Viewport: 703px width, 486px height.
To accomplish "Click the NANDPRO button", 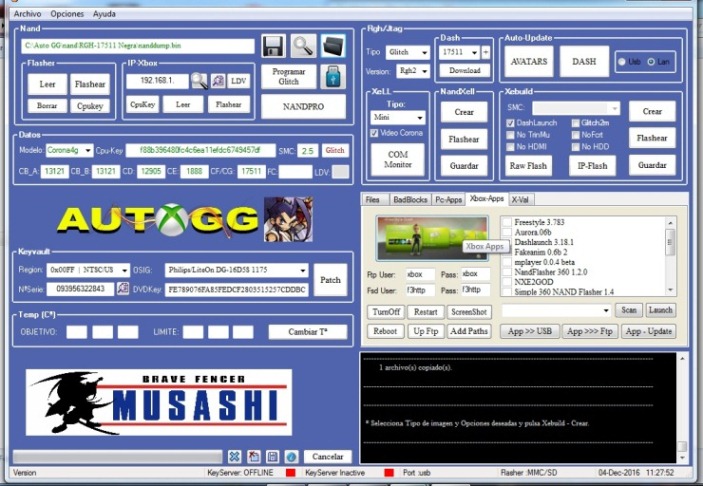I will coord(304,107).
